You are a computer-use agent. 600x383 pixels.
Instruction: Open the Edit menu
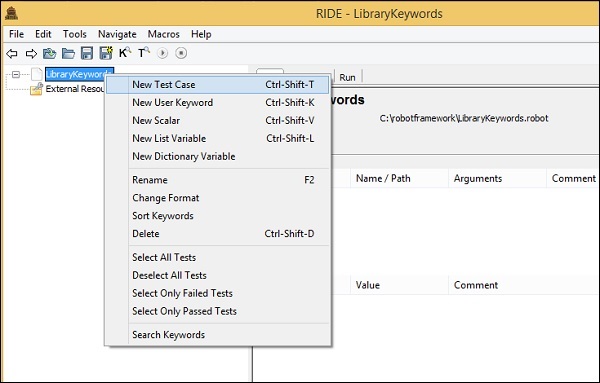click(x=43, y=34)
